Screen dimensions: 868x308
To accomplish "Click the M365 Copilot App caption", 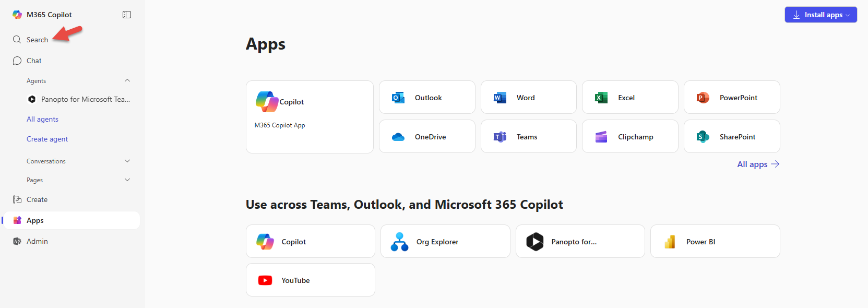I will (280, 125).
